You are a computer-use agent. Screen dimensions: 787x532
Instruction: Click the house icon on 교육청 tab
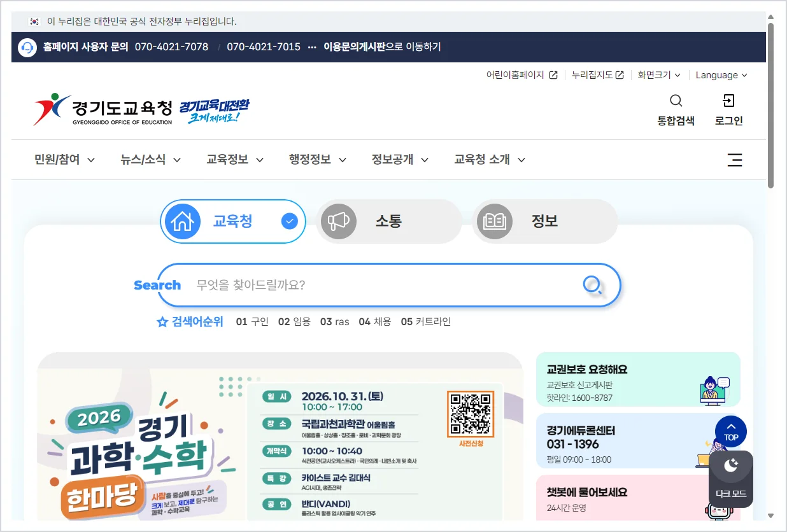[183, 221]
